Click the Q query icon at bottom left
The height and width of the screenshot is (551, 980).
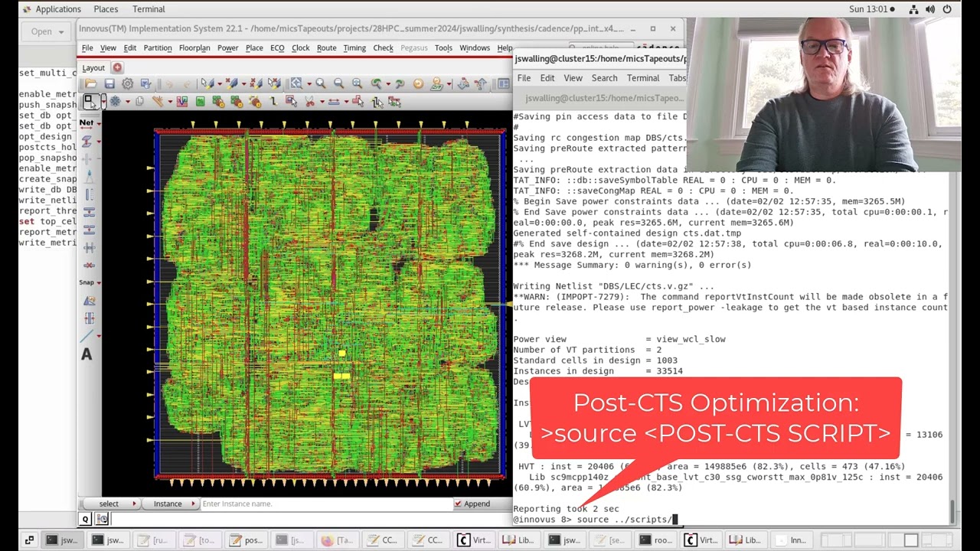[x=86, y=519]
